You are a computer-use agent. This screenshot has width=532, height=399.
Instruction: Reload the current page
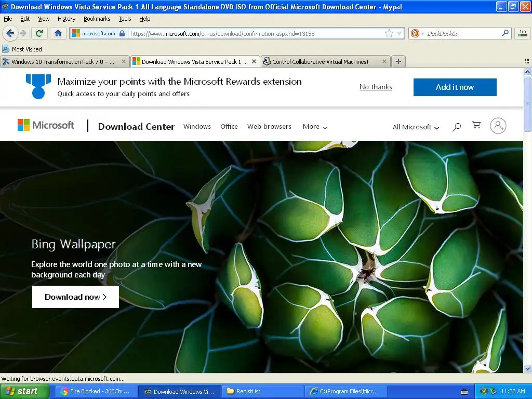coord(39,33)
